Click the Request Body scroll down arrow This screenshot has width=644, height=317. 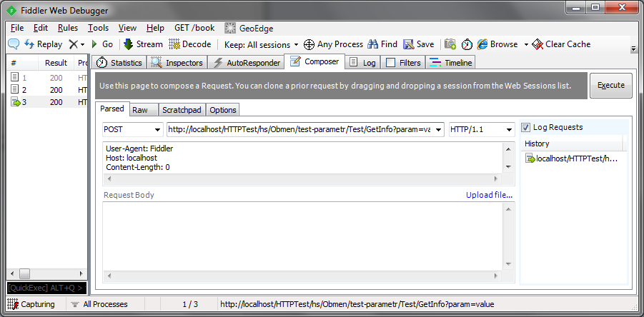click(x=508, y=264)
